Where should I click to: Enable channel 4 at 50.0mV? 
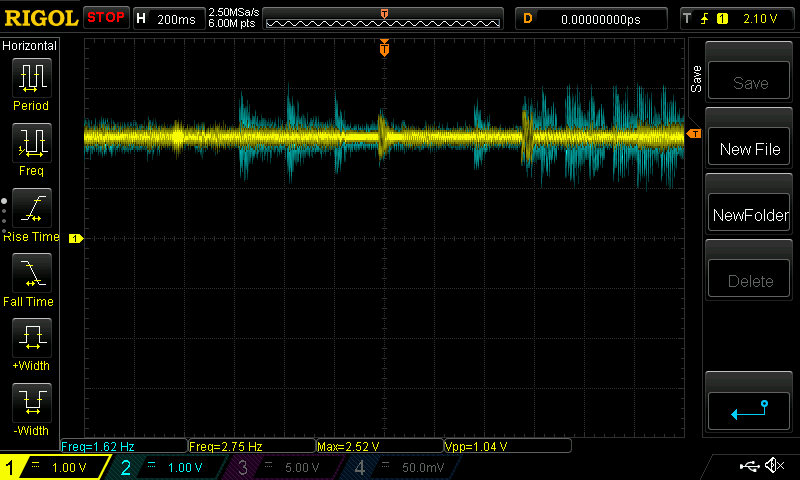[399, 467]
